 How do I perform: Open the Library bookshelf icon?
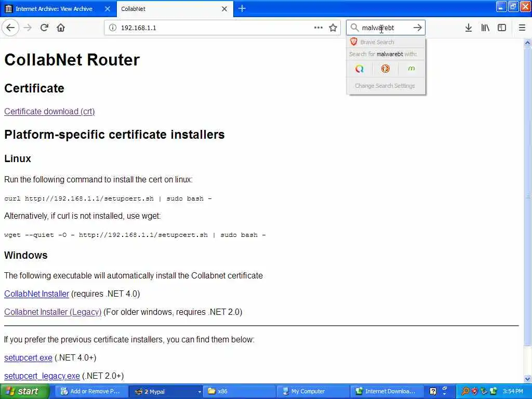(485, 28)
